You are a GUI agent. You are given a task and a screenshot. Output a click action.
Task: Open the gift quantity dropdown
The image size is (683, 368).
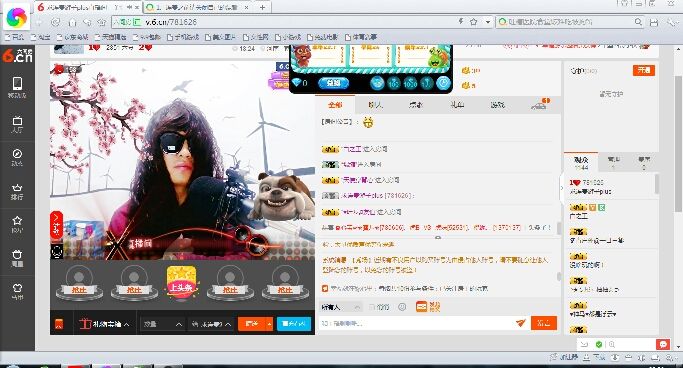[162, 324]
